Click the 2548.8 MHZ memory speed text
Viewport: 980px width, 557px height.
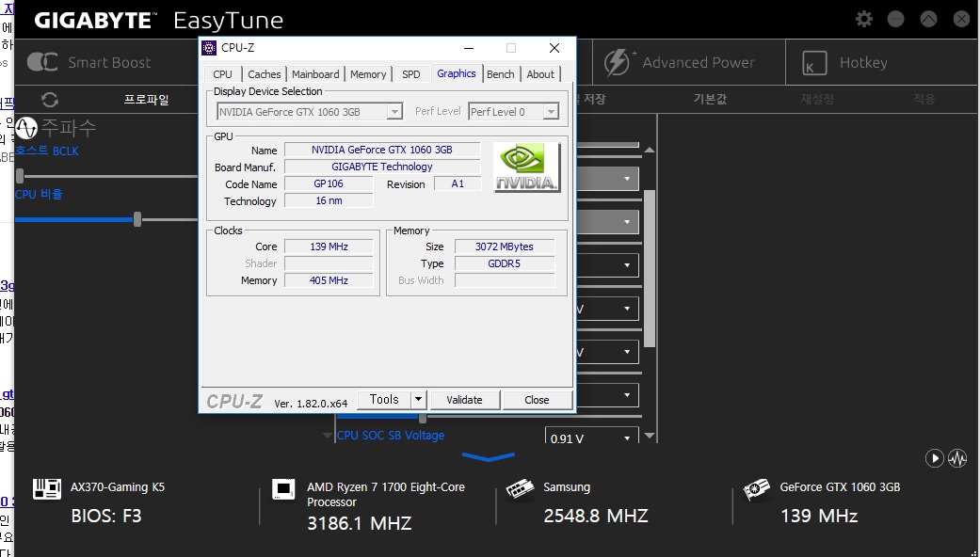[596, 516]
